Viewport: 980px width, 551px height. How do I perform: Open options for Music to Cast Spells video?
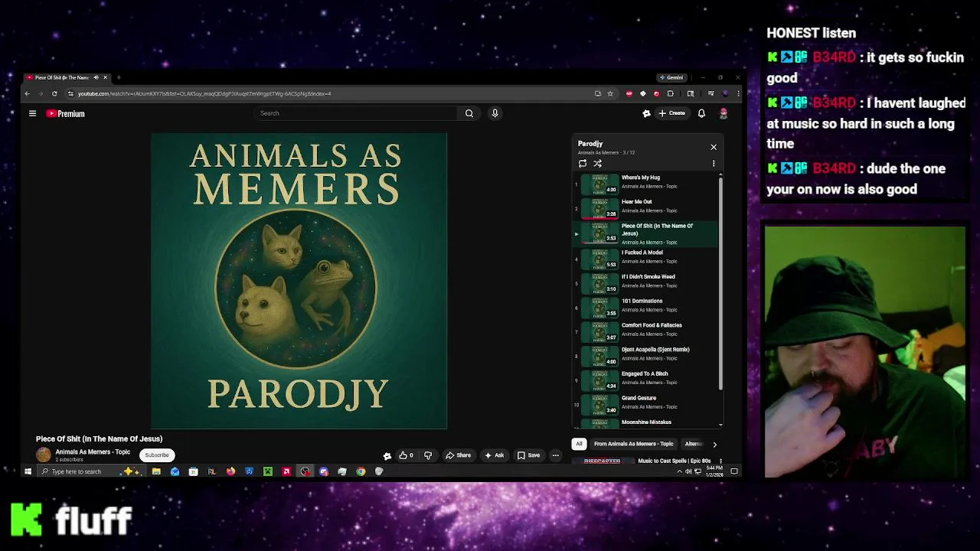click(720, 461)
